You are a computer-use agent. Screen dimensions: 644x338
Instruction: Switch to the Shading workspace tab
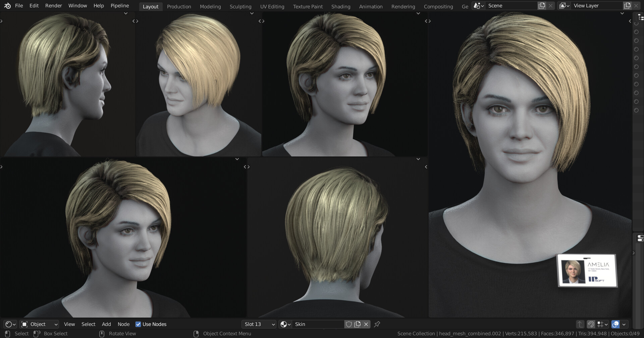tap(341, 6)
